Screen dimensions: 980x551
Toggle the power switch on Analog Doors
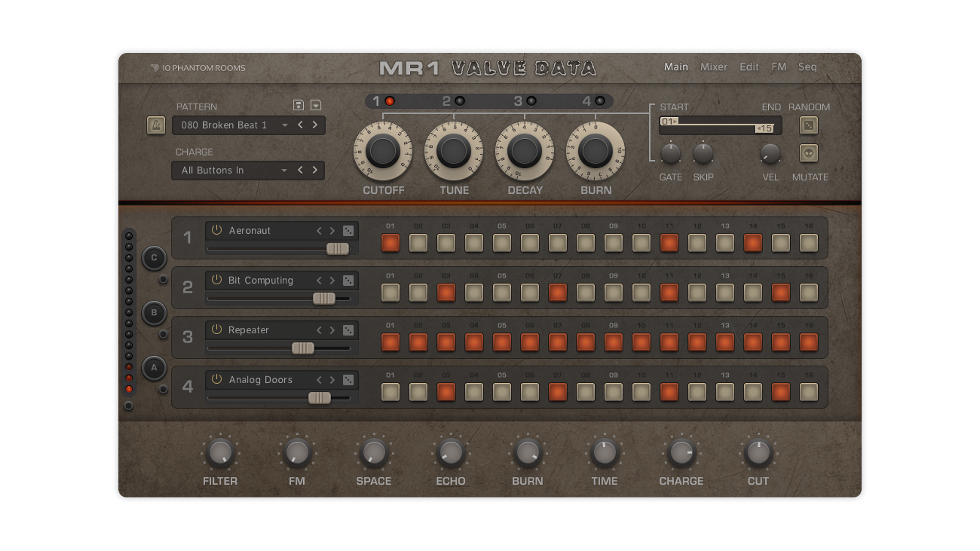tap(217, 379)
